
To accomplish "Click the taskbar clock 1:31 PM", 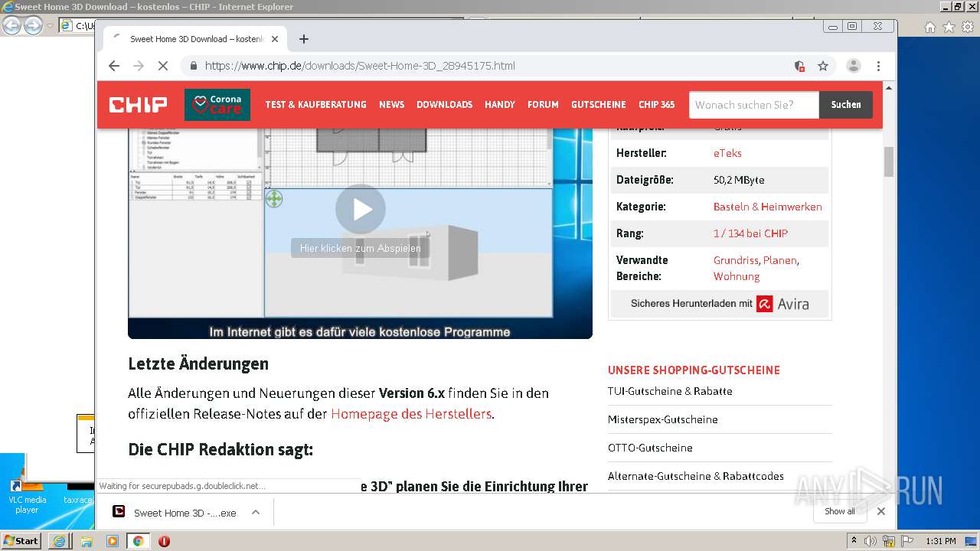I will 940,541.
